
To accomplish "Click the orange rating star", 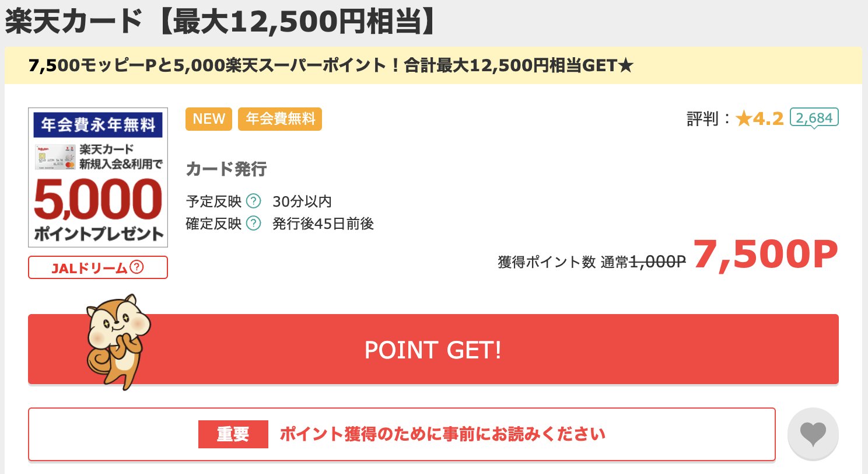I will [x=744, y=119].
